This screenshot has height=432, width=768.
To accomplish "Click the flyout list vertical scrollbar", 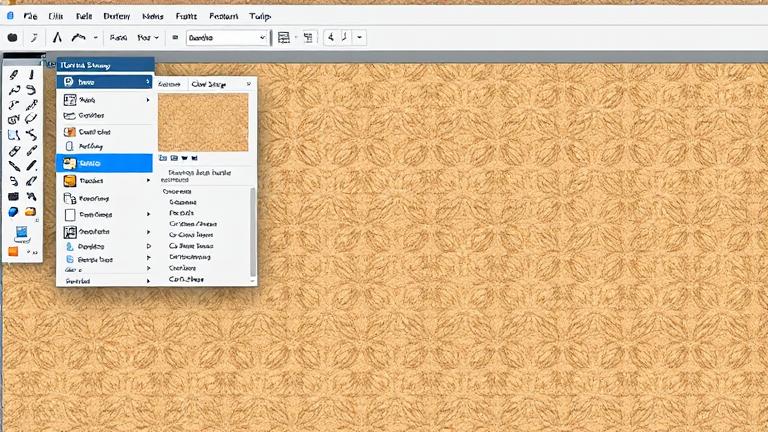I will pyautogui.click(x=253, y=234).
